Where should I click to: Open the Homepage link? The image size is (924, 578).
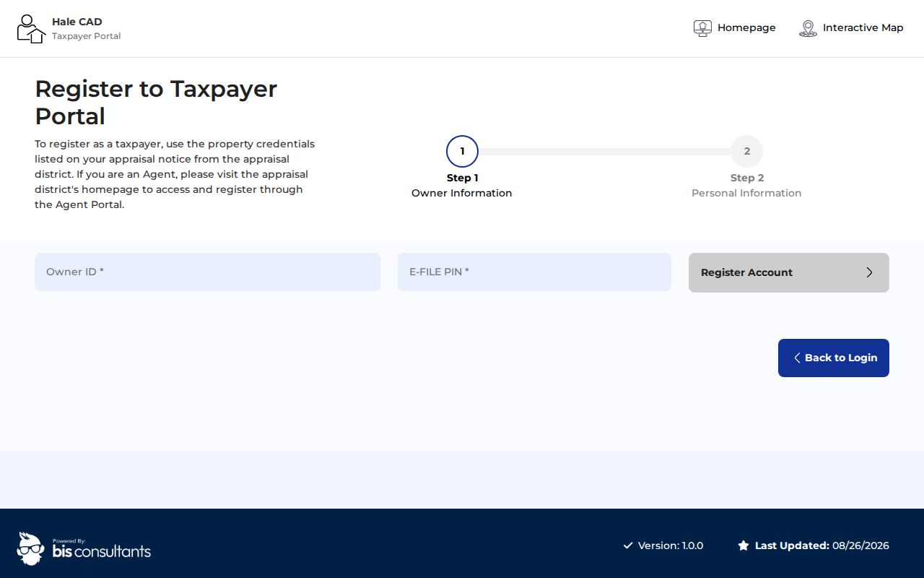734,28
